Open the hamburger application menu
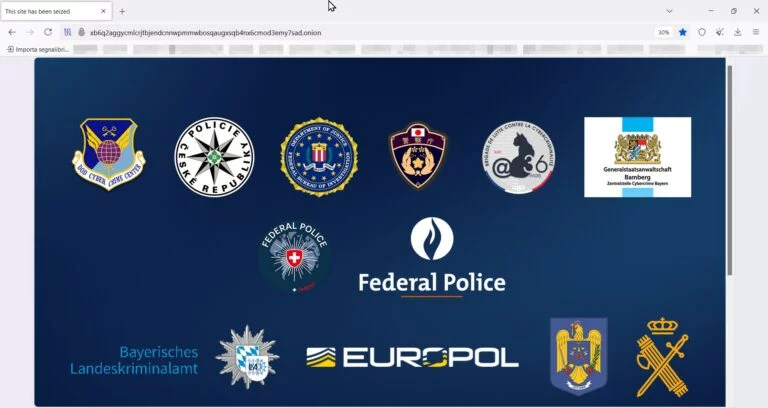The image size is (768, 408). pos(756,32)
